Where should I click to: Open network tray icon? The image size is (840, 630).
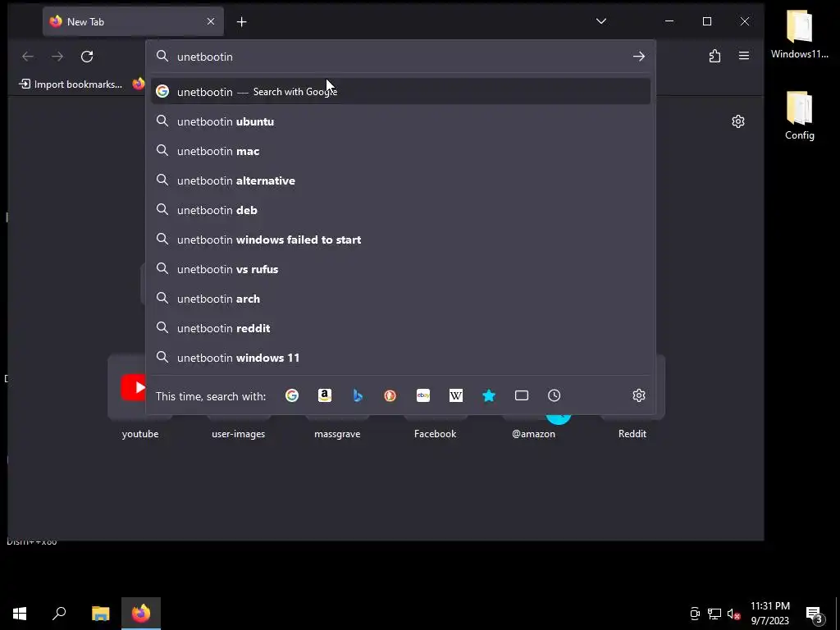(714, 614)
